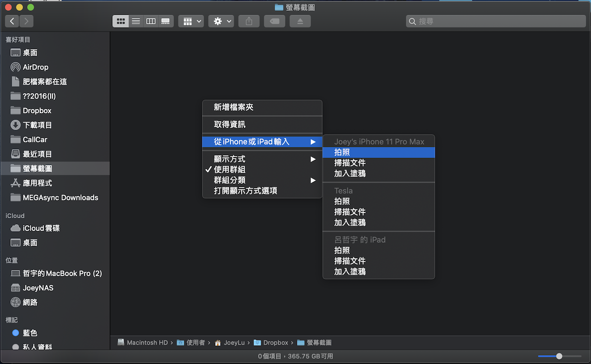The image size is (591, 364).
Task: Select 從 iPhone 或 iPad 輸入 menu item
Action: point(262,142)
